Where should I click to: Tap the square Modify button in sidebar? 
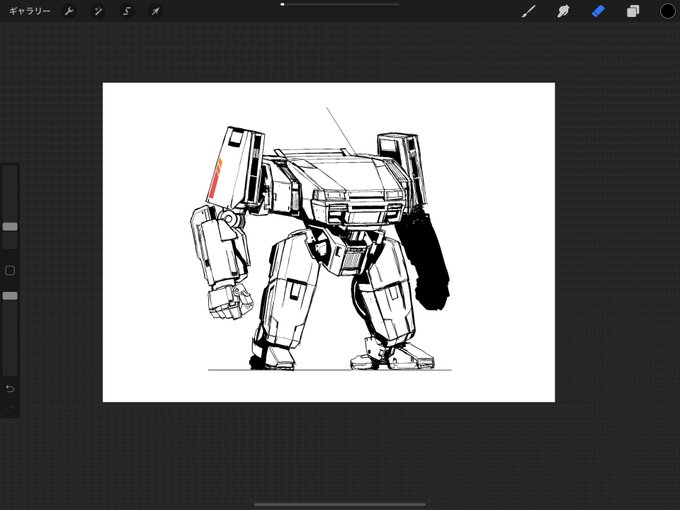coord(10,271)
